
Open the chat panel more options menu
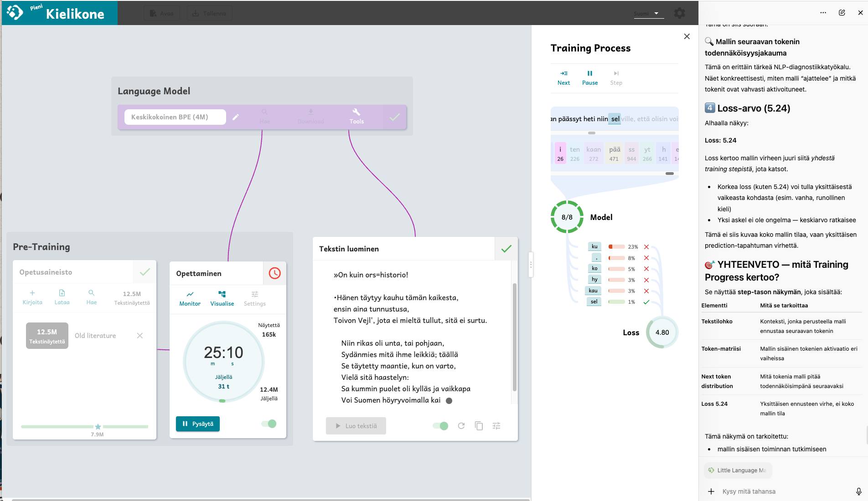[823, 13]
